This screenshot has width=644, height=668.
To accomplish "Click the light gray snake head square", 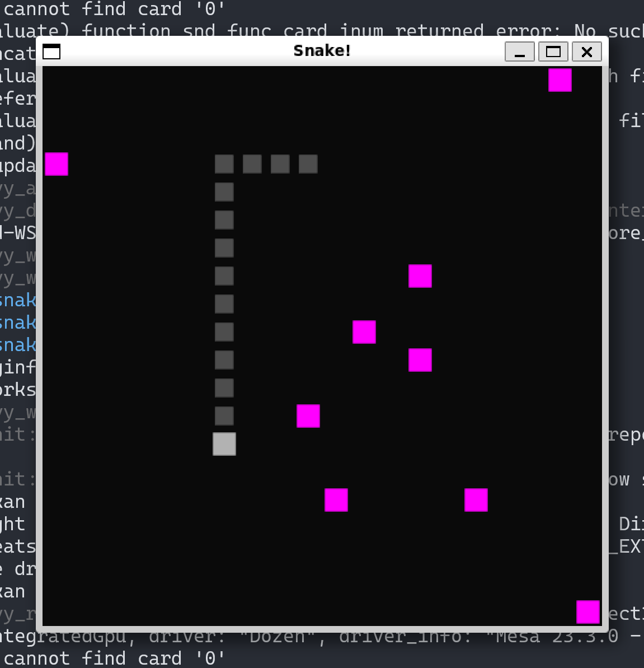I will click(x=224, y=444).
